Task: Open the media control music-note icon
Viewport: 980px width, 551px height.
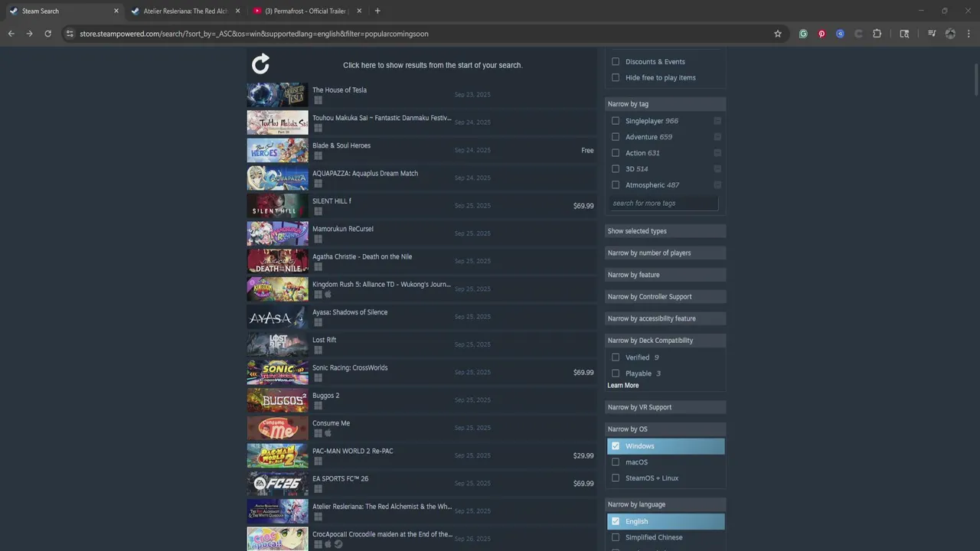Action: [x=932, y=34]
